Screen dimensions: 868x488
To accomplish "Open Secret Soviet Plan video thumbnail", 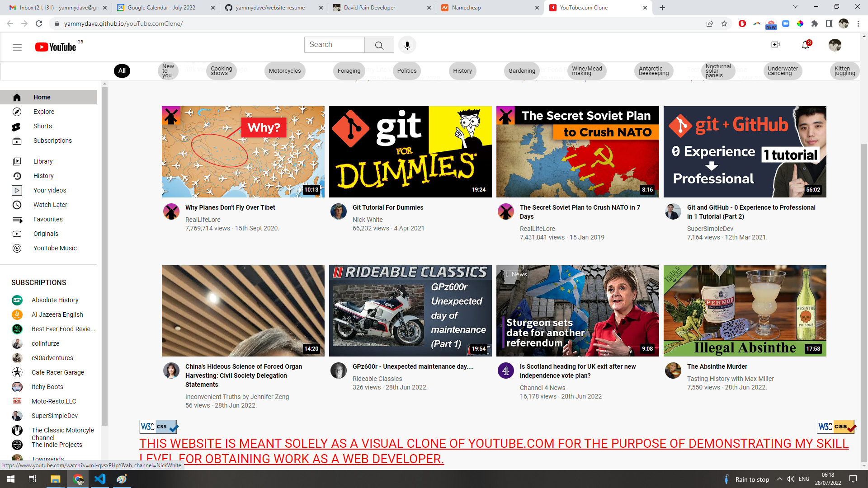I will tap(578, 152).
